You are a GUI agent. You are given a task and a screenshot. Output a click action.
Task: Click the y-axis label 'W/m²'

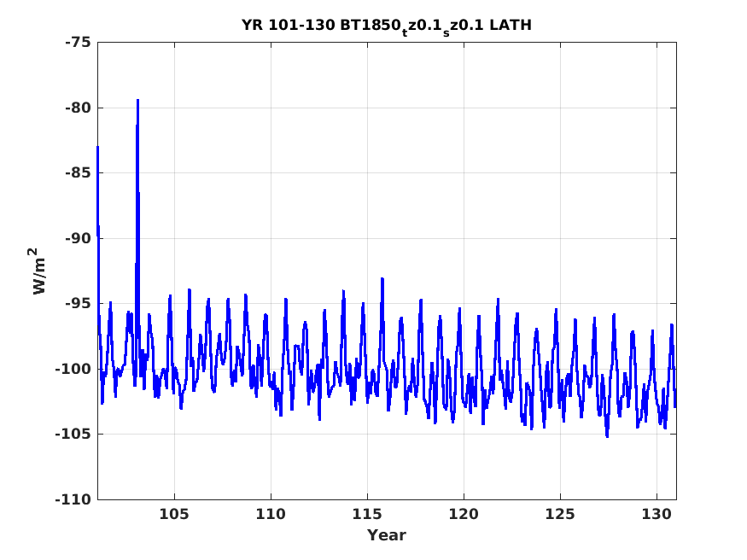coord(38,271)
